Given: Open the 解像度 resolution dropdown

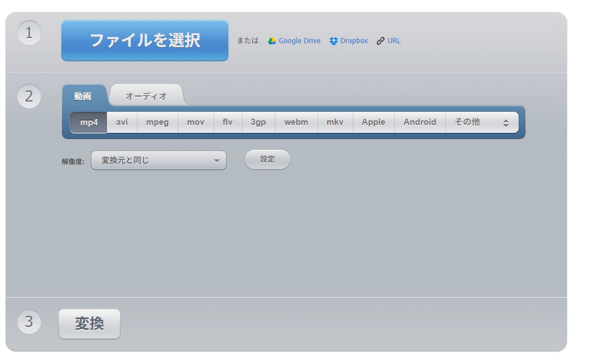Looking at the screenshot, I should pyautogui.click(x=158, y=160).
